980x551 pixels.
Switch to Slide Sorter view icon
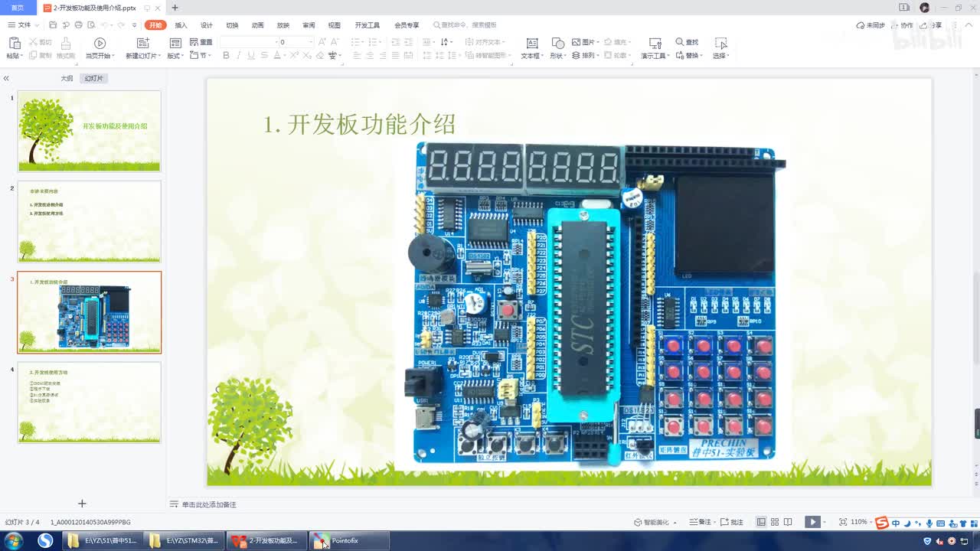coord(775,522)
